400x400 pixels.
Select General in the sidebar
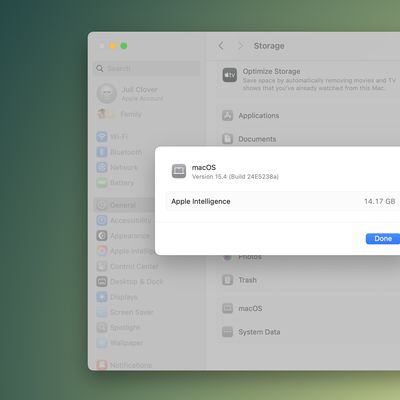coord(123,205)
